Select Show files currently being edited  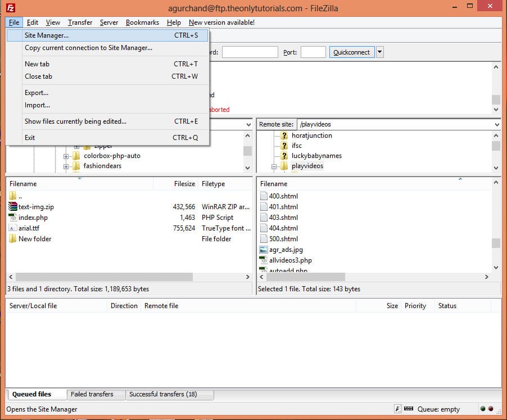pos(107,121)
